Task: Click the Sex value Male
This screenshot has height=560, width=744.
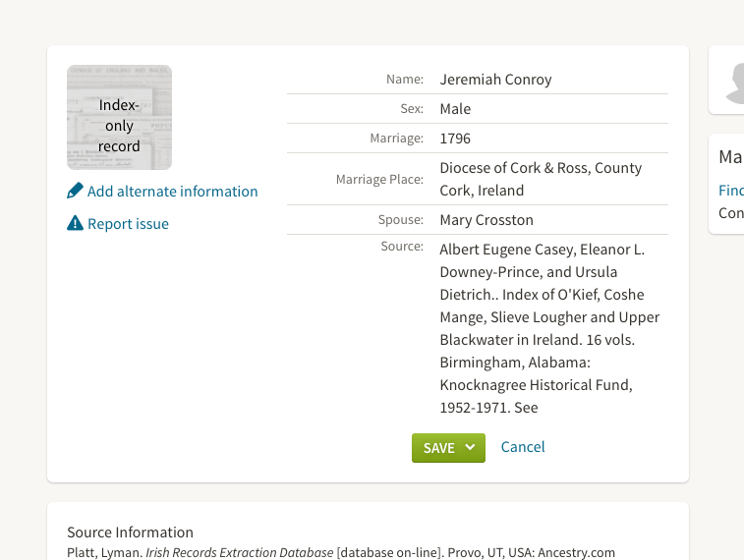Action: click(x=455, y=109)
